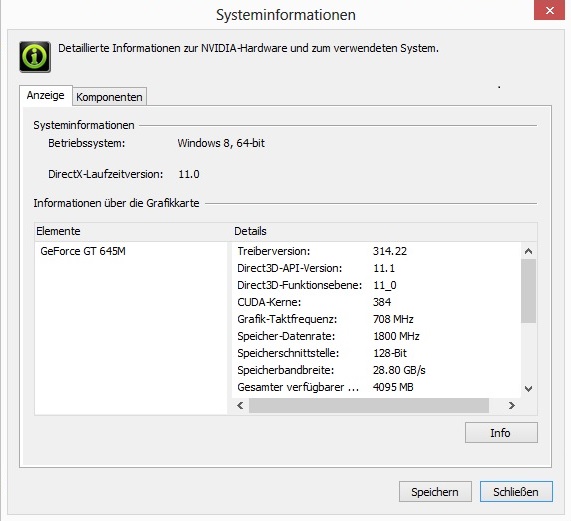
Task: Select the CUDA-Kerne row
Action: click(x=376, y=302)
